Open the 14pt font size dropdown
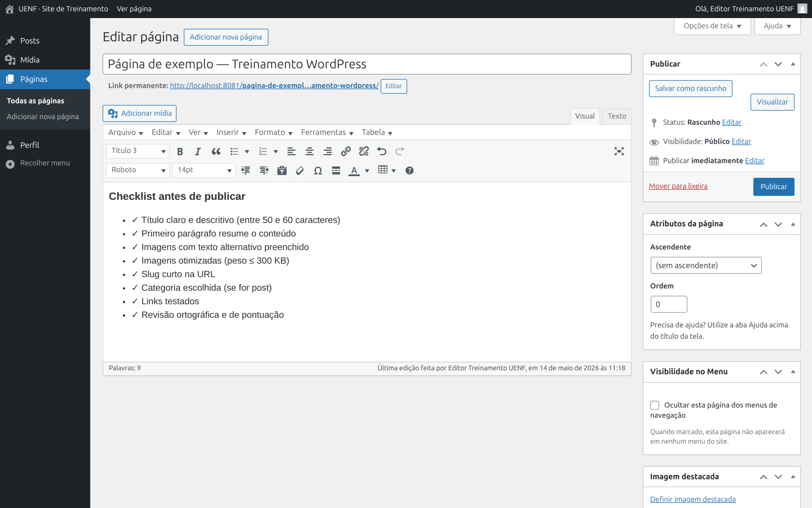 point(204,170)
